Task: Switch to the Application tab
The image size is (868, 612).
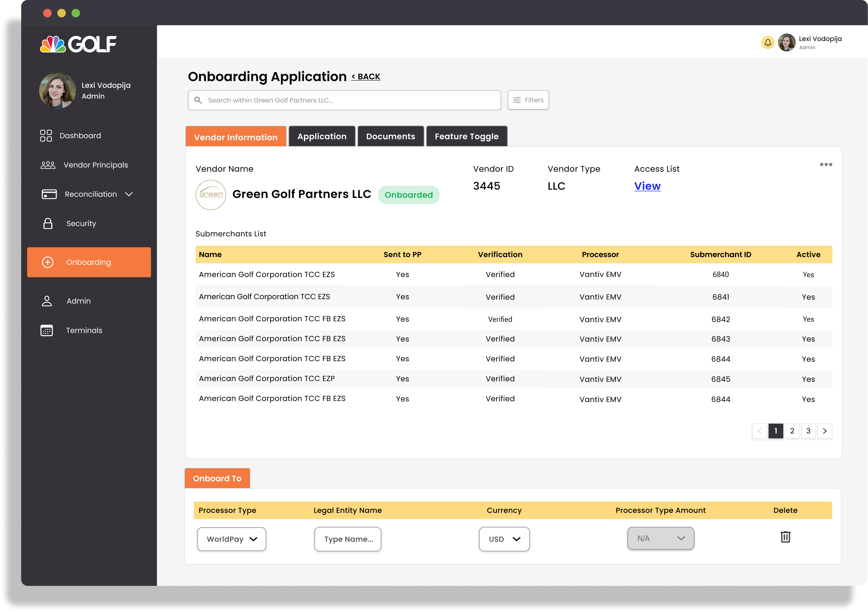Action: [x=322, y=136]
